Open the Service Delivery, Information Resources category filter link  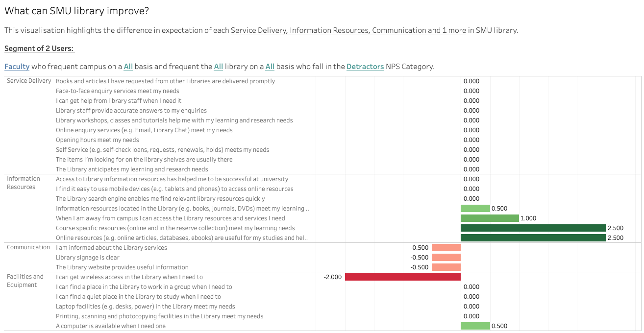(x=348, y=30)
